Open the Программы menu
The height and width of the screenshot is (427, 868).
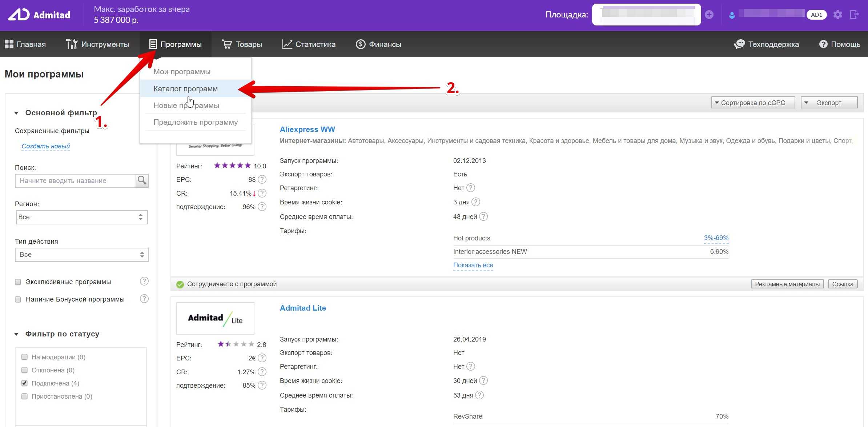[176, 44]
